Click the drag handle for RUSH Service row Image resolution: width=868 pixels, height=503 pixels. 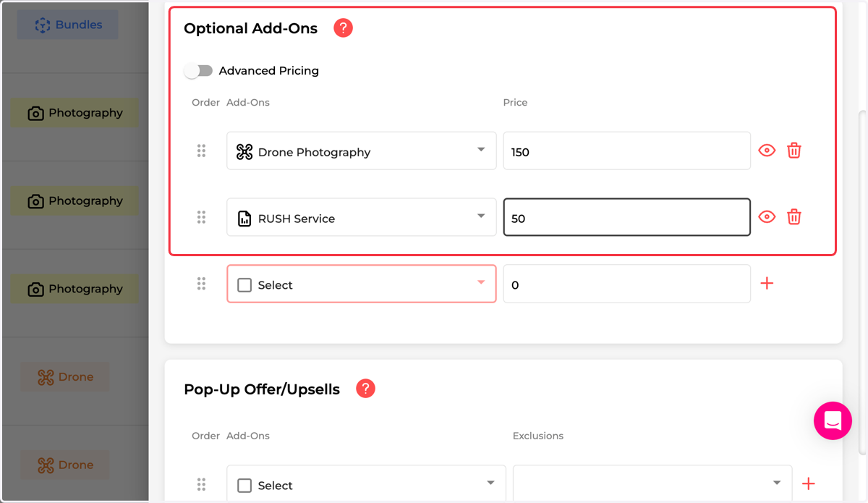point(201,217)
